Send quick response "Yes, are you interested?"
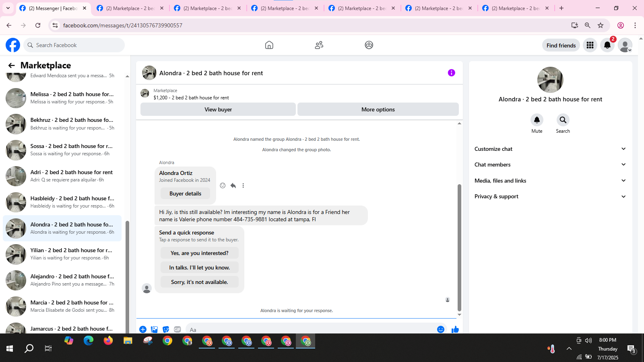Image resolution: width=644 pixels, height=362 pixels. tap(199, 253)
